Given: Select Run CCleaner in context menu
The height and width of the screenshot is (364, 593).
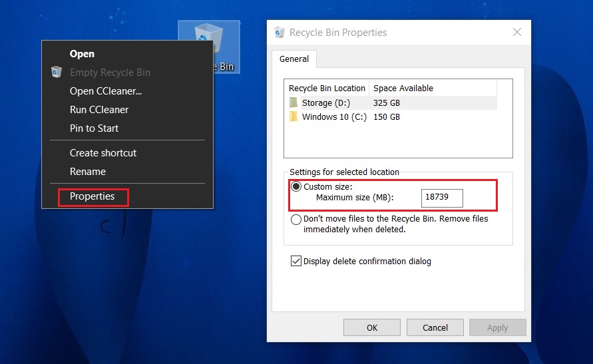Looking at the screenshot, I should (127, 110).
